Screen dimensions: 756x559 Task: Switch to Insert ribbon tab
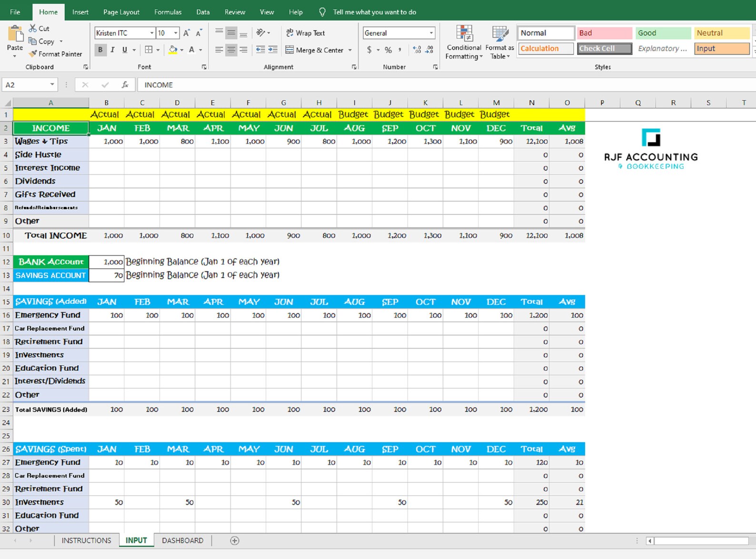80,12
